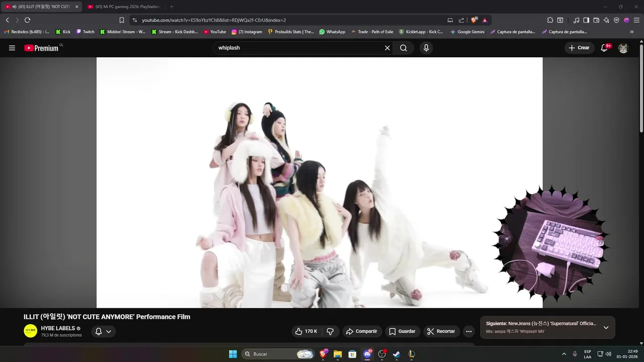Viewport: 644px width, 362px height.
Task: Open the Twitch bookmark
Action: pyautogui.click(x=85, y=32)
